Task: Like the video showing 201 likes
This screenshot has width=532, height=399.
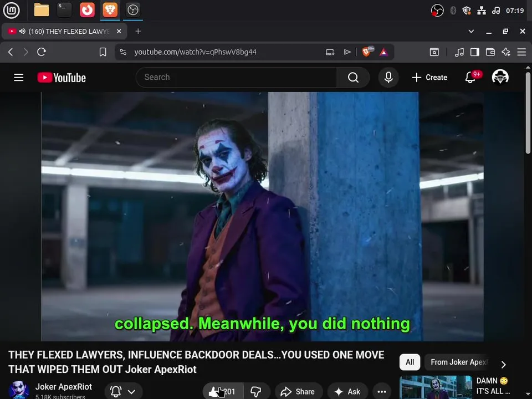Action: (223, 392)
